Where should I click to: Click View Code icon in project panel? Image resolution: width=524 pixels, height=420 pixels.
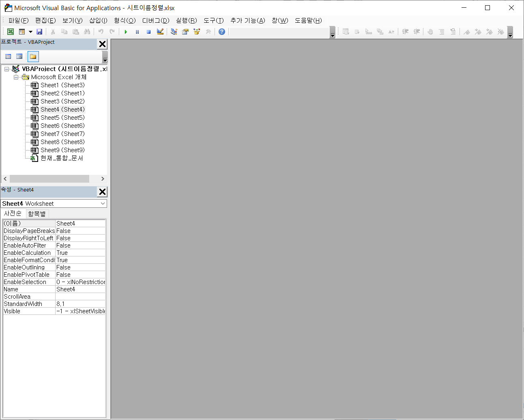pos(8,56)
